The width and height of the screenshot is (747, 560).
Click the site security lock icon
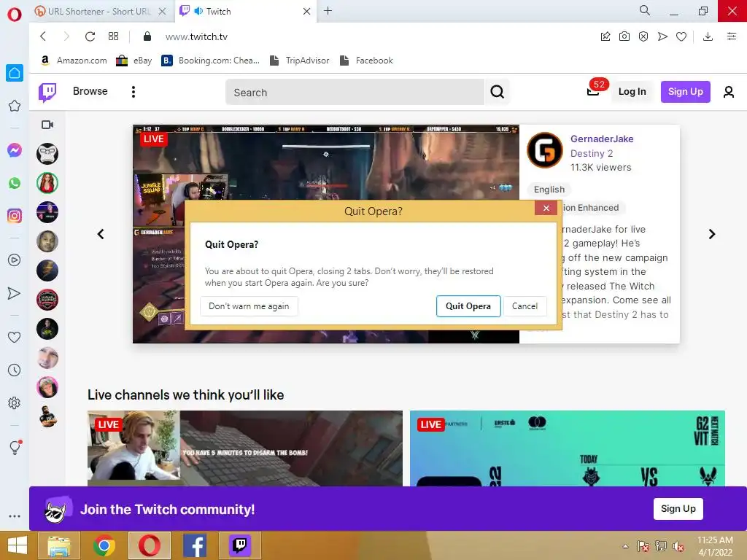point(147,36)
